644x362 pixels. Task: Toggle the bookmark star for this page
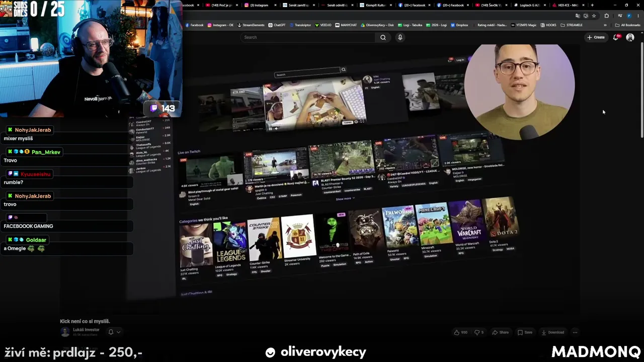(594, 16)
